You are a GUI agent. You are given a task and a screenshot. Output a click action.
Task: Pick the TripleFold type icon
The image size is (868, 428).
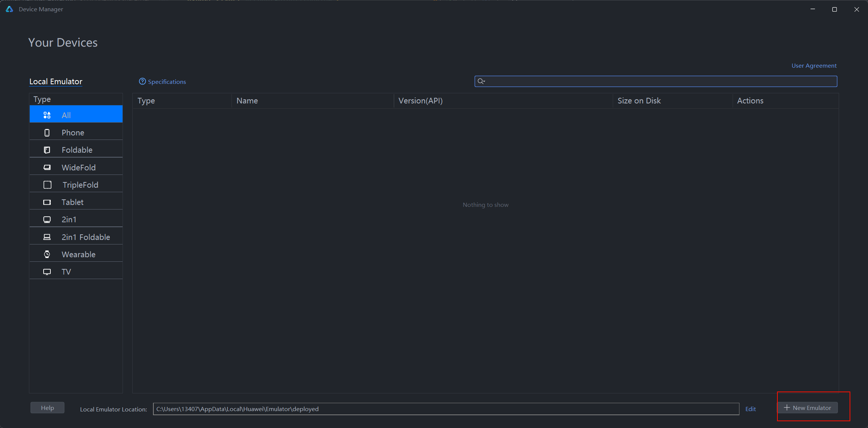coord(47,185)
